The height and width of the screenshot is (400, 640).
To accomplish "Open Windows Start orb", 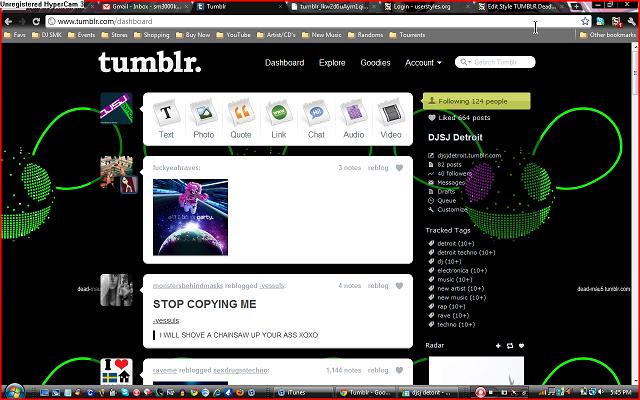I will tap(15, 392).
